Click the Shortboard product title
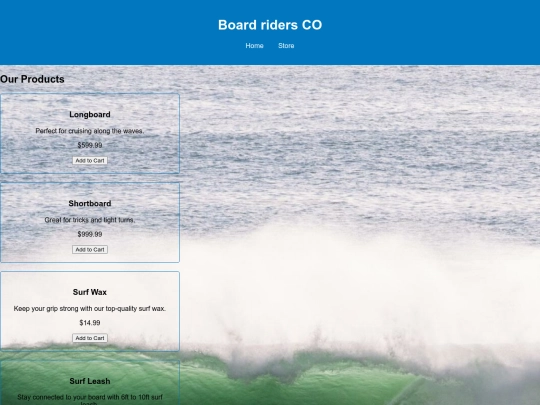The width and height of the screenshot is (540, 405). click(x=90, y=204)
